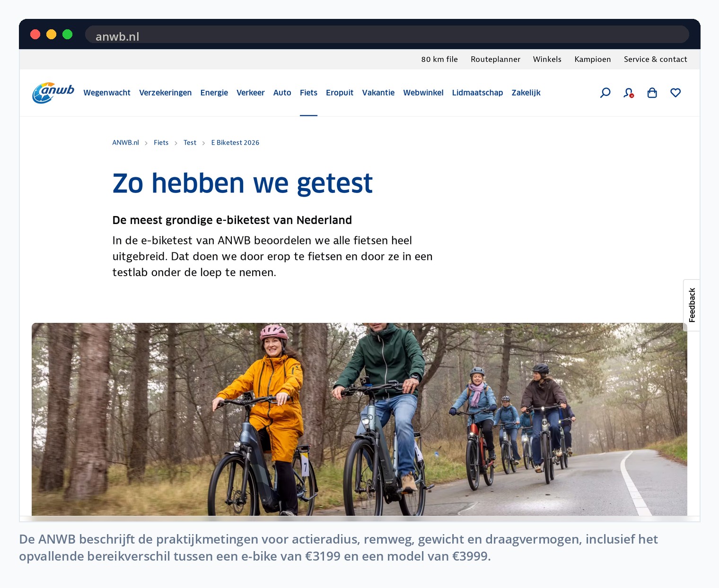Click the subheading De meest grondige e-biketest
The height and width of the screenshot is (588, 719).
tap(232, 220)
